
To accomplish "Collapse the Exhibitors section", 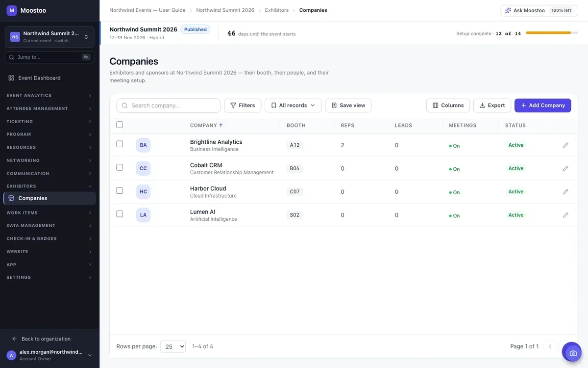I will 49,186.
